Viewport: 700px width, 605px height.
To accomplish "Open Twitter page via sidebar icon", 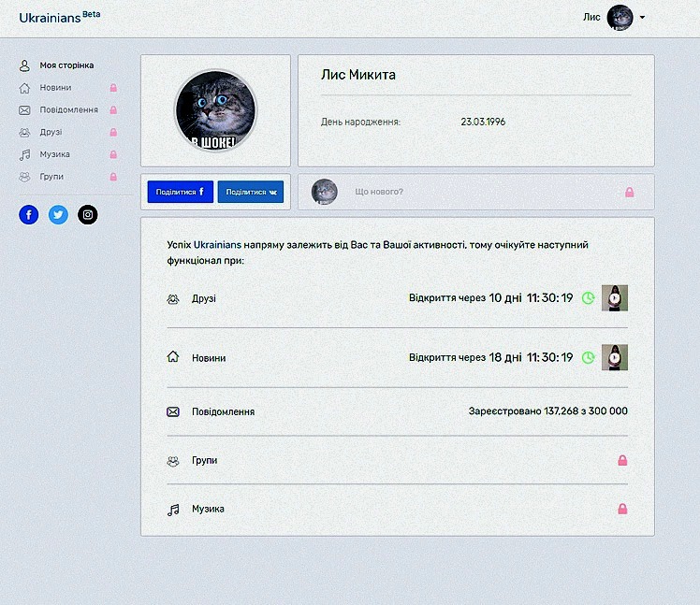I will click(58, 214).
